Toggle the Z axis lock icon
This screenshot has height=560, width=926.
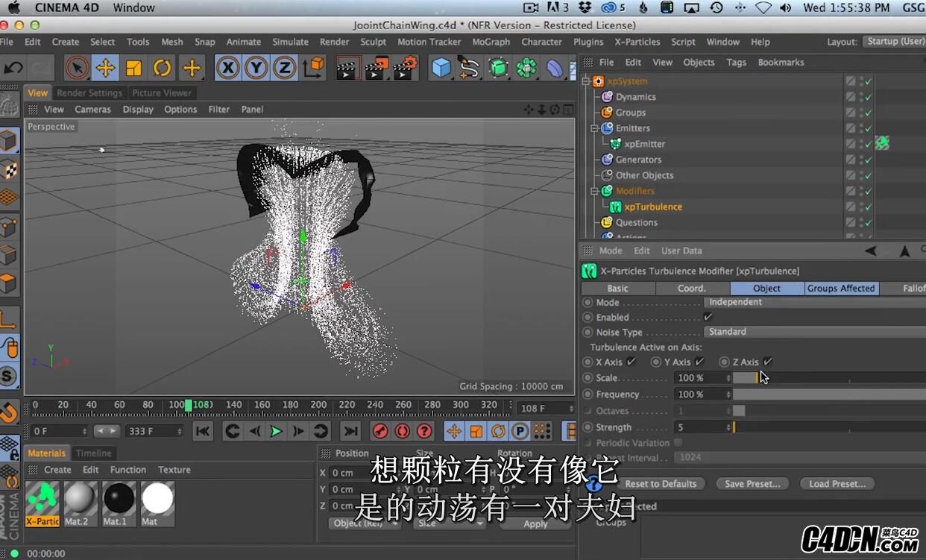click(284, 69)
